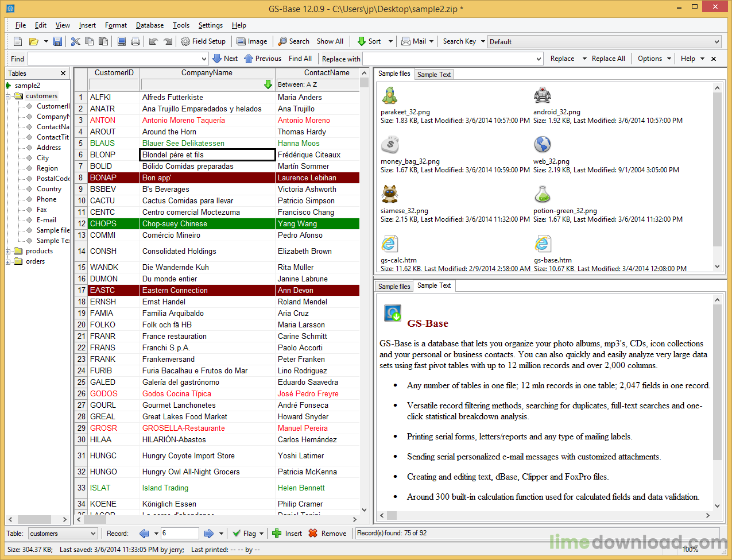The image size is (732, 560).
Task: Click in the Find text field
Action: pyautogui.click(x=118, y=59)
